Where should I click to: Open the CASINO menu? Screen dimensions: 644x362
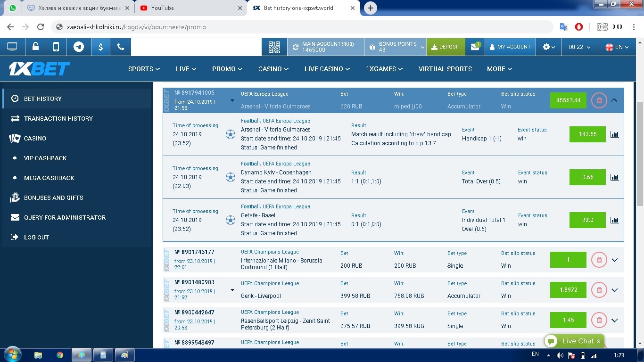point(273,69)
